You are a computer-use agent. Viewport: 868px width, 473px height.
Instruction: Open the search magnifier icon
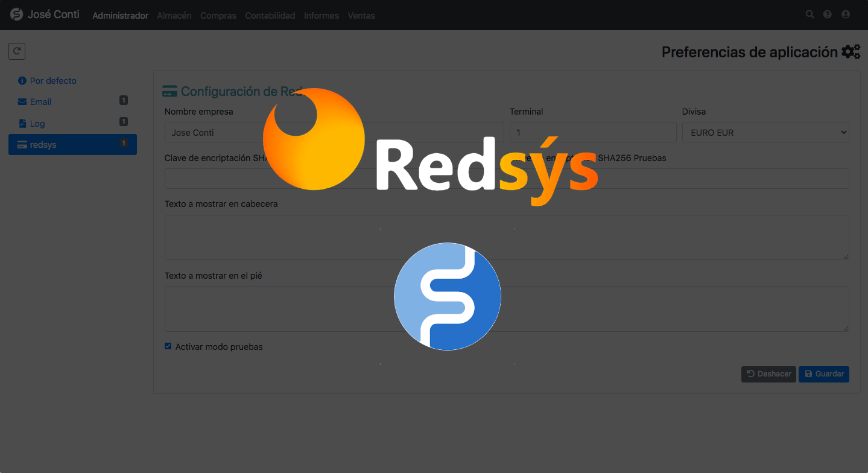click(809, 14)
